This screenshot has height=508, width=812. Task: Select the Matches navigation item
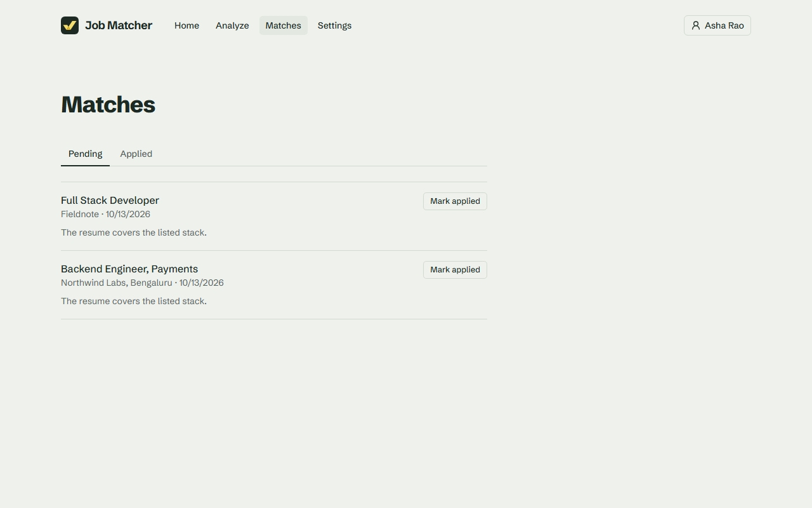coord(284,25)
